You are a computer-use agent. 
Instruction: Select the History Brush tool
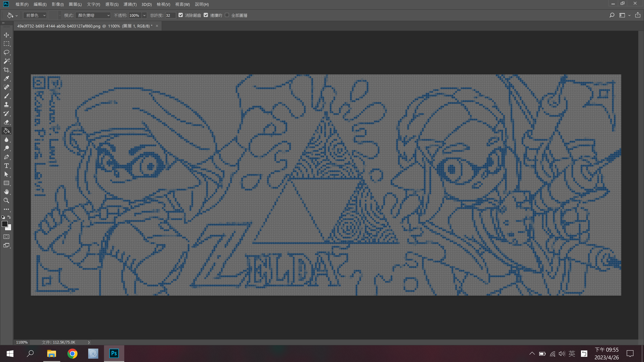click(7, 113)
